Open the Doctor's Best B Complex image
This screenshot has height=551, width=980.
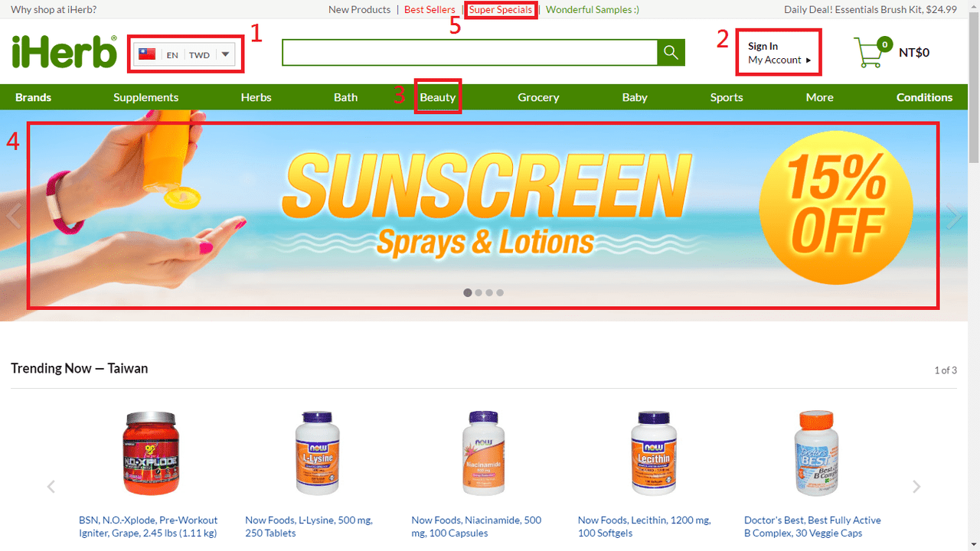click(818, 453)
